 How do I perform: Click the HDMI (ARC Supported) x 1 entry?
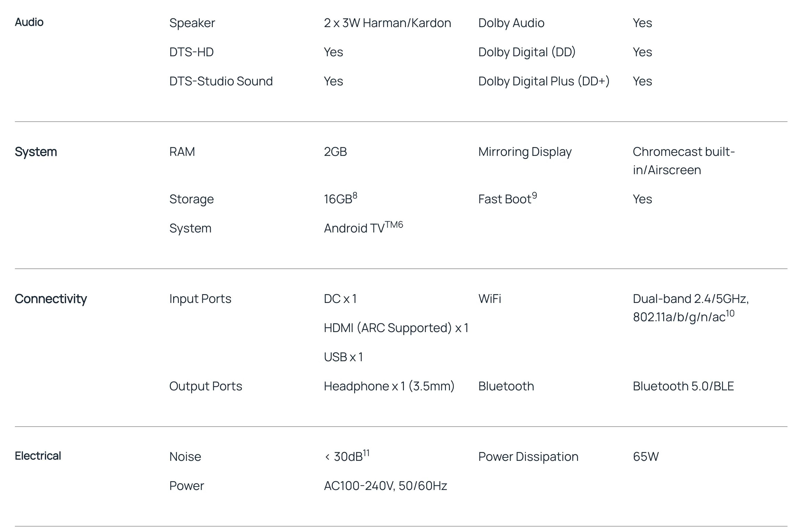tap(396, 328)
